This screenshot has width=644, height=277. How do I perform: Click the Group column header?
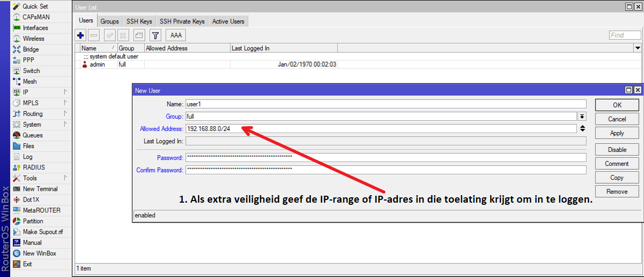[x=130, y=48]
